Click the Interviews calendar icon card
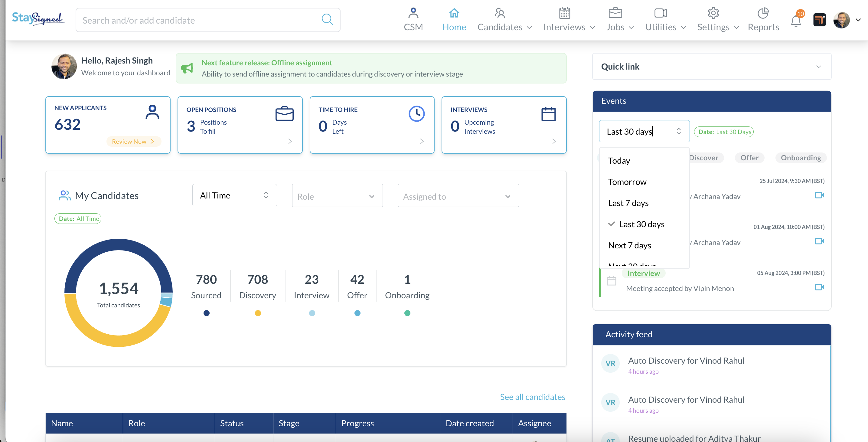Image resolution: width=868 pixels, height=442 pixels. click(548, 114)
